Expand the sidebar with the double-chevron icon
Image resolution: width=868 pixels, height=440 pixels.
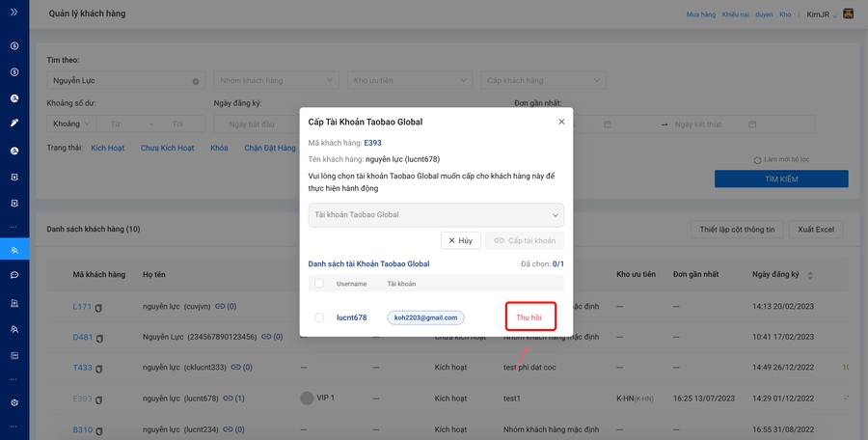tap(14, 13)
